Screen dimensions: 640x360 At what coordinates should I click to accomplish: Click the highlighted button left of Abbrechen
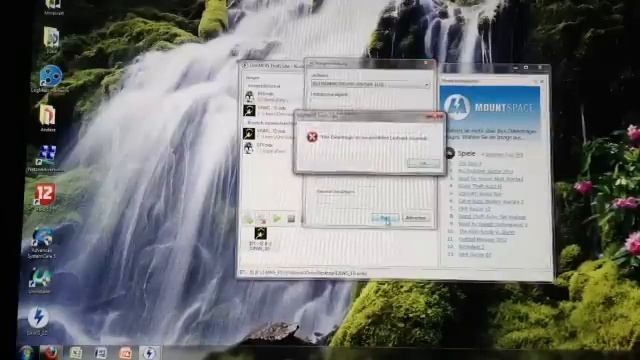point(385,218)
